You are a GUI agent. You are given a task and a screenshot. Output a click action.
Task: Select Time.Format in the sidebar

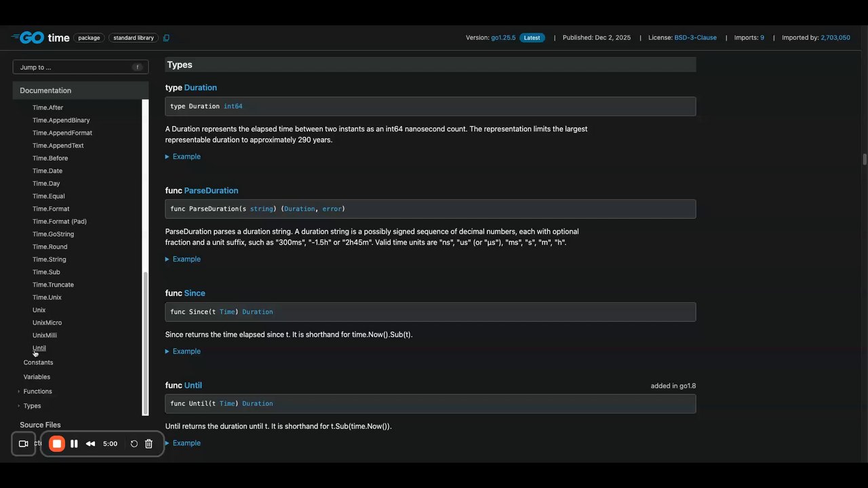click(51, 209)
